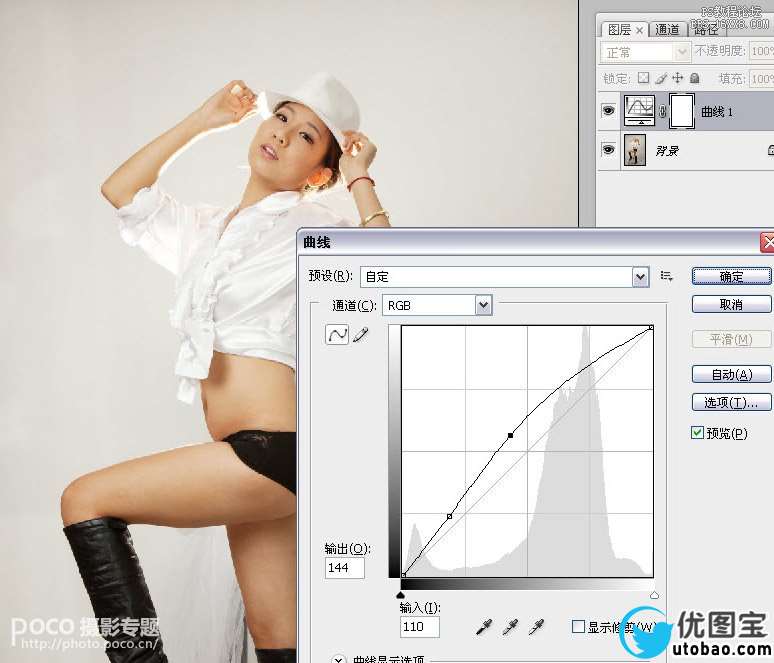This screenshot has height=663, width=774.
Task: Uncheck the 预览 preview checkbox
Action: [697, 433]
